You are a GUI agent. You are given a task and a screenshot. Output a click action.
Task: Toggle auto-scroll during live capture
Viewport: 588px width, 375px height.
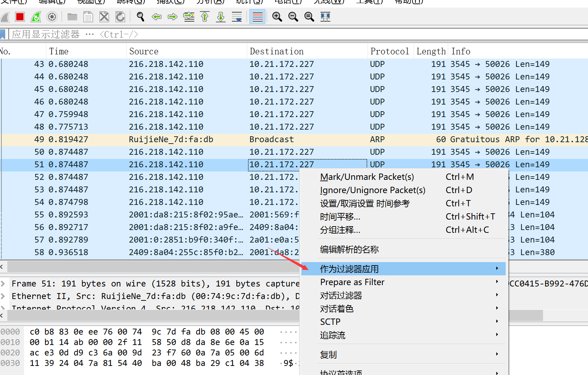pos(237,17)
